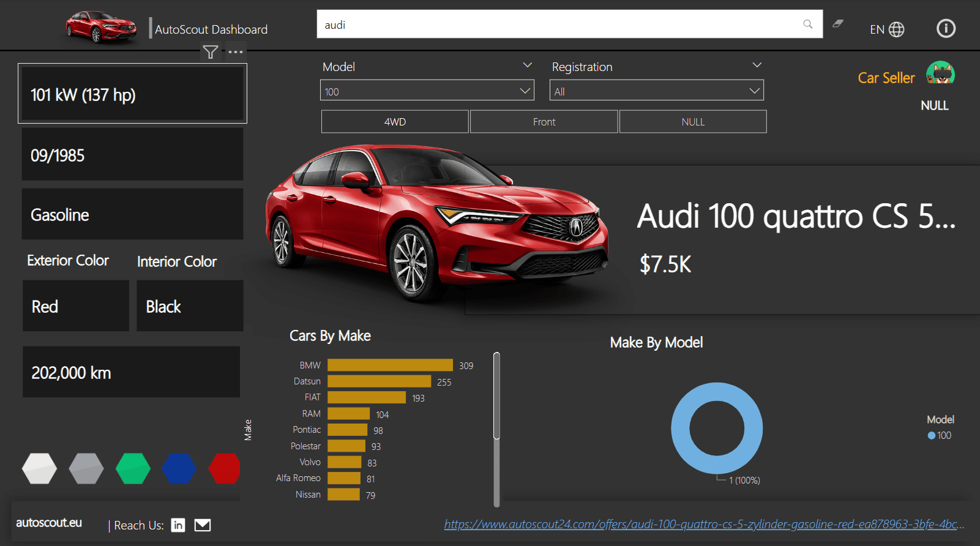Collapse the Registration slicer header chevron
980x546 pixels.
[757, 65]
